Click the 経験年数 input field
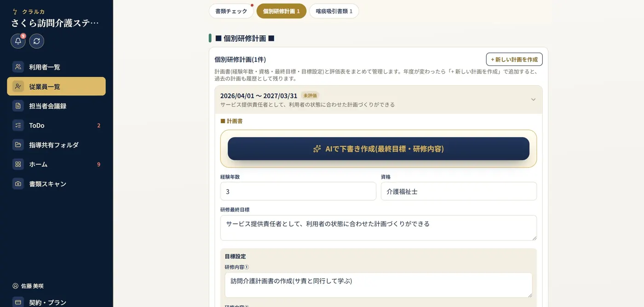Screen dimensions: 644x307 (298, 191)
